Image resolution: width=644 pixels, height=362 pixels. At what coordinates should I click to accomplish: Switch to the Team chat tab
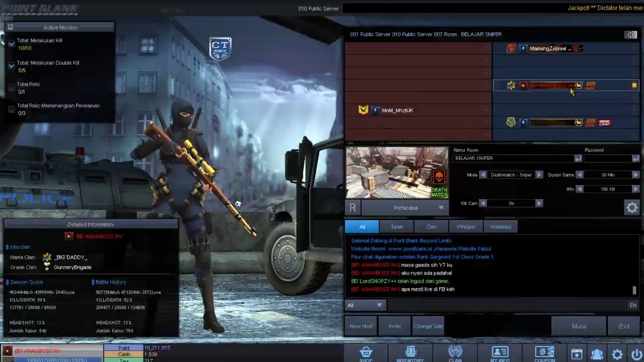396,227
